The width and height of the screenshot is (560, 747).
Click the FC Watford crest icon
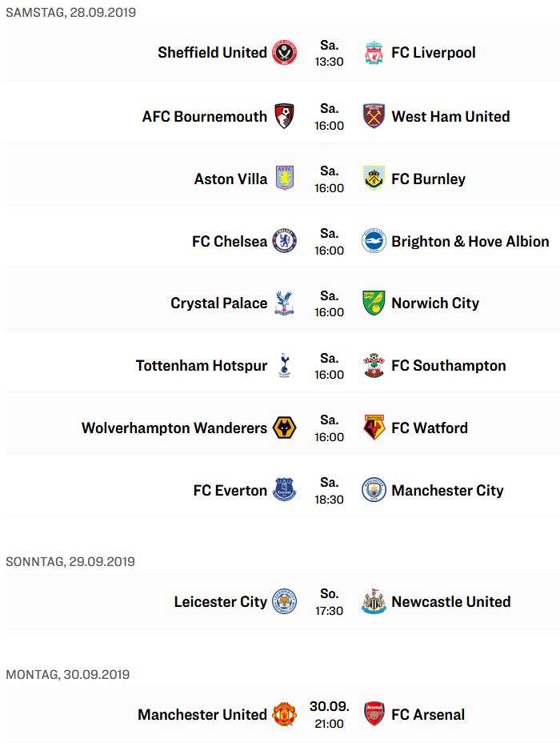[x=374, y=428]
